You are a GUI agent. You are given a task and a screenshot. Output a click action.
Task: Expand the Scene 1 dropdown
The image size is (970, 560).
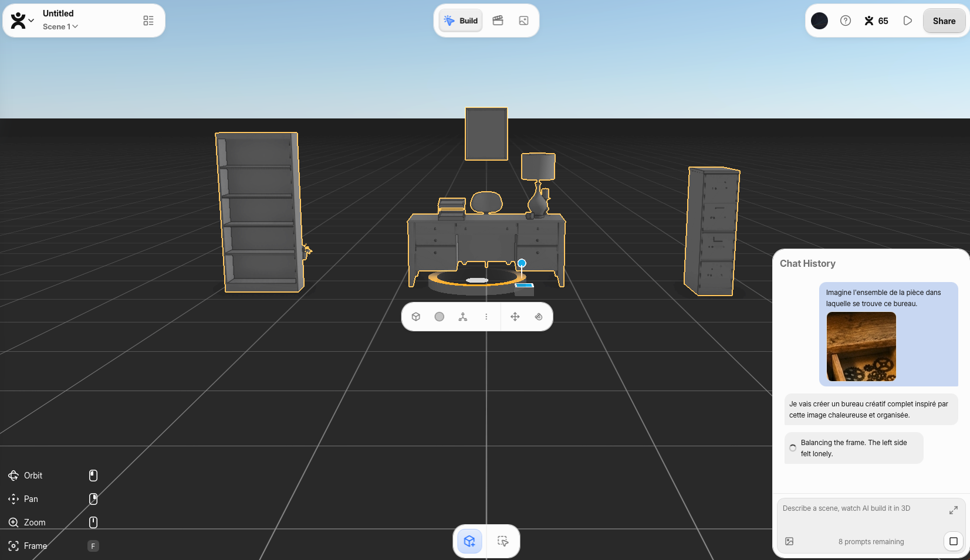60,26
